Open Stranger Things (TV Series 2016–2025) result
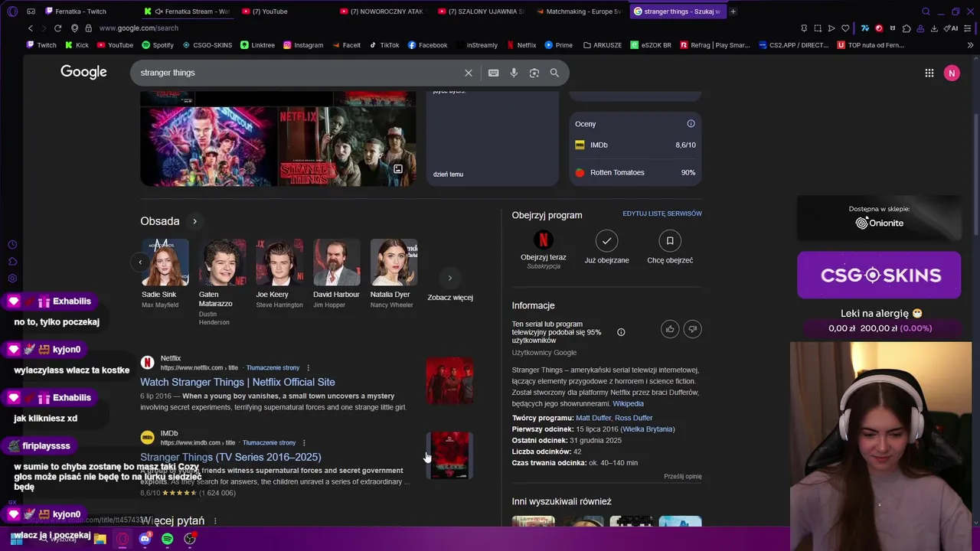The width and height of the screenshot is (980, 551). coord(230,457)
